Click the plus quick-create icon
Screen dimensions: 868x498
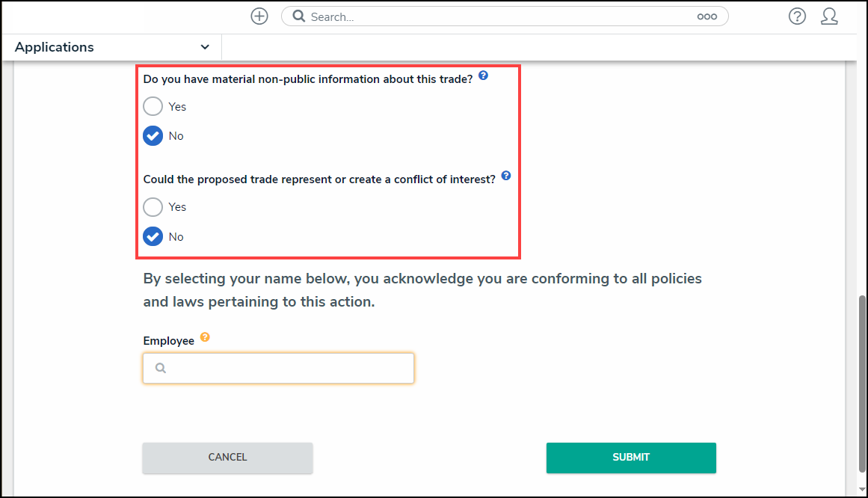(x=259, y=16)
